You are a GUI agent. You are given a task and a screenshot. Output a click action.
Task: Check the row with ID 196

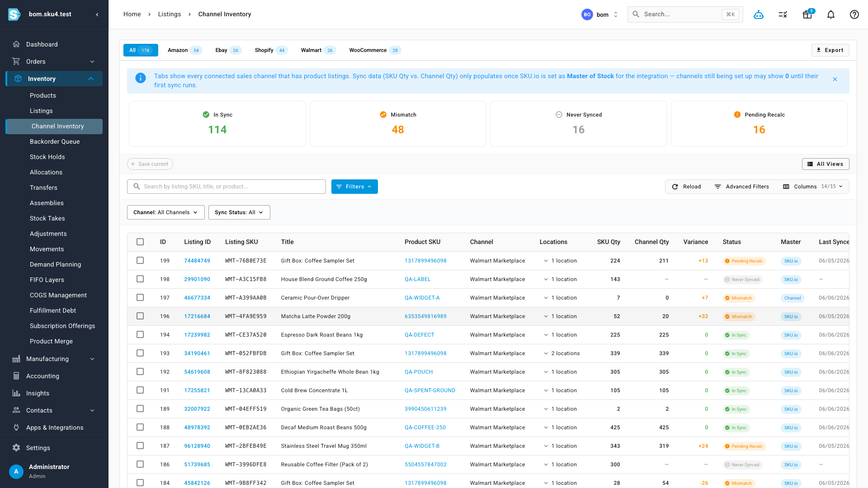coord(140,316)
